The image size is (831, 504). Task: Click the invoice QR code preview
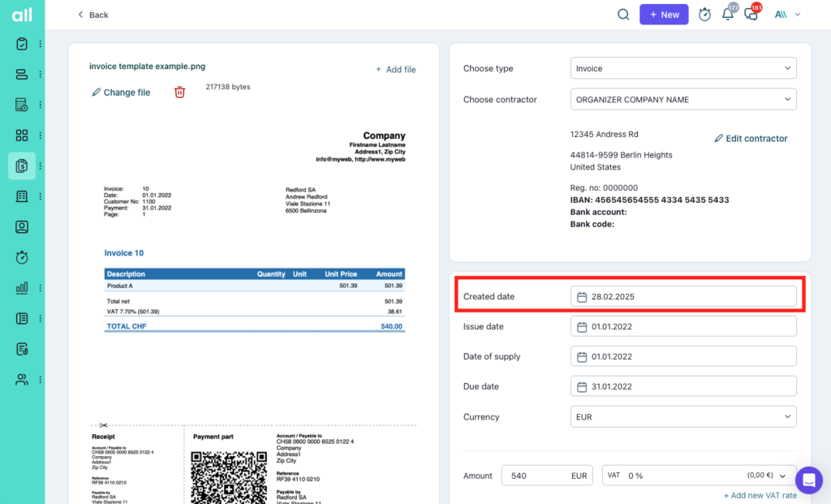click(228, 477)
